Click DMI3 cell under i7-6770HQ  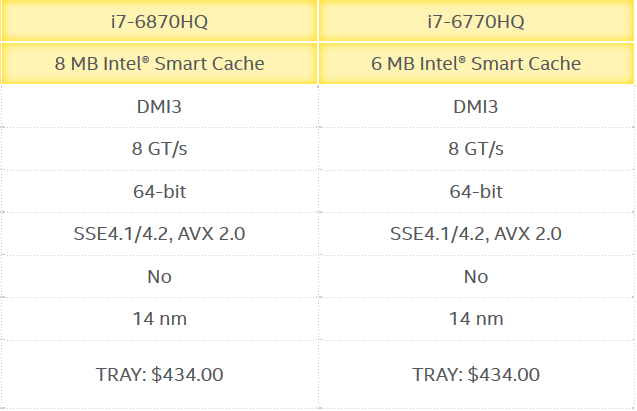point(476,106)
